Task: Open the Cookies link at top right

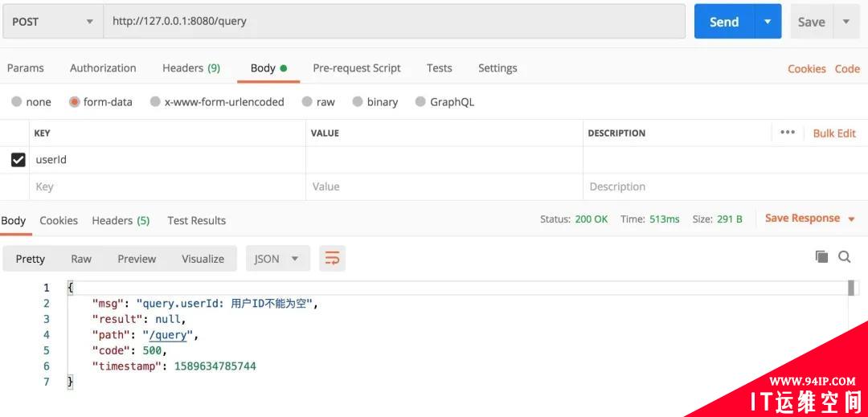Action: (x=807, y=68)
